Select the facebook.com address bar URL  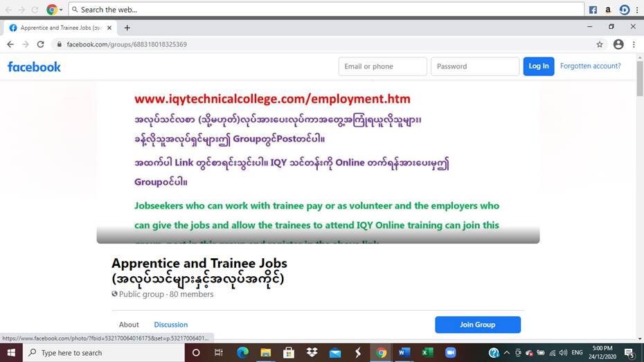[x=127, y=44]
